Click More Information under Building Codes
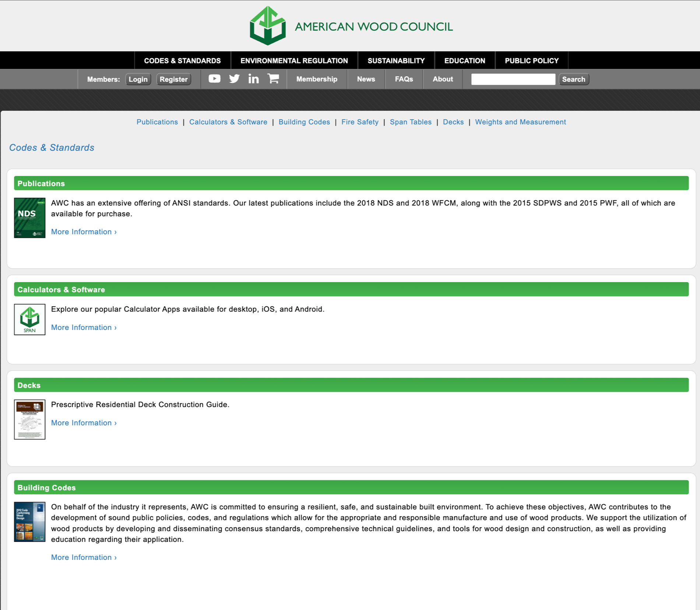Viewport: 700px width, 610px height. point(84,557)
